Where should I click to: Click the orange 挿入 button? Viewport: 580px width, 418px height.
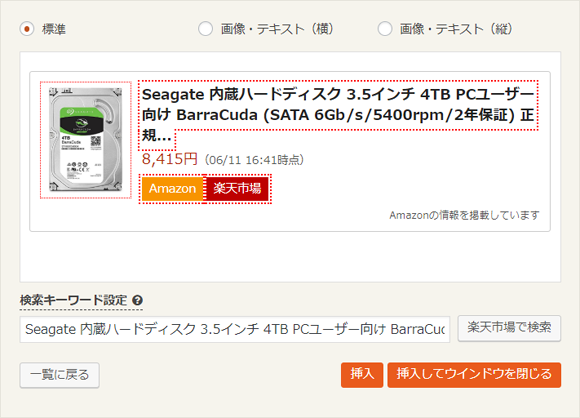pos(362,375)
